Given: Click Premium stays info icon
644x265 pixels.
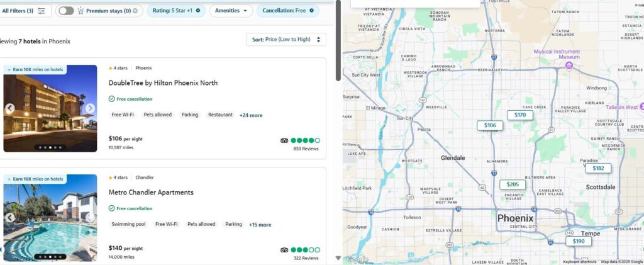Looking at the screenshot, I should point(135,11).
